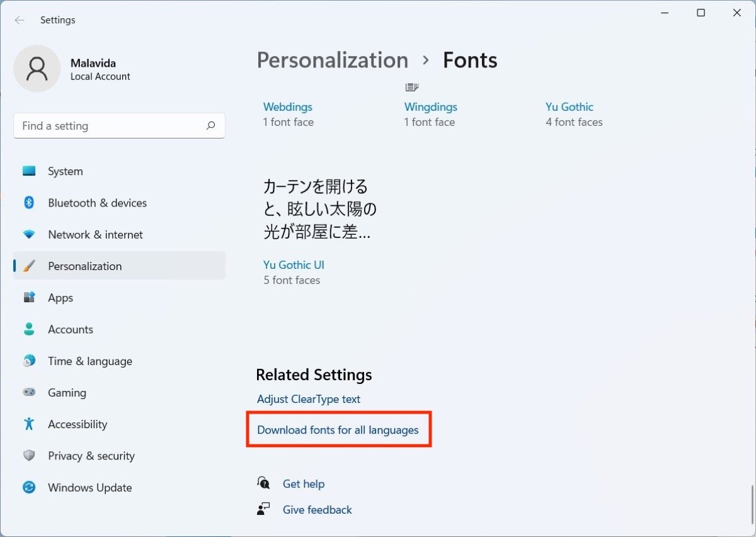Maximize the Settings window
The width and height of the screenshot is (756, 537).
701,13
